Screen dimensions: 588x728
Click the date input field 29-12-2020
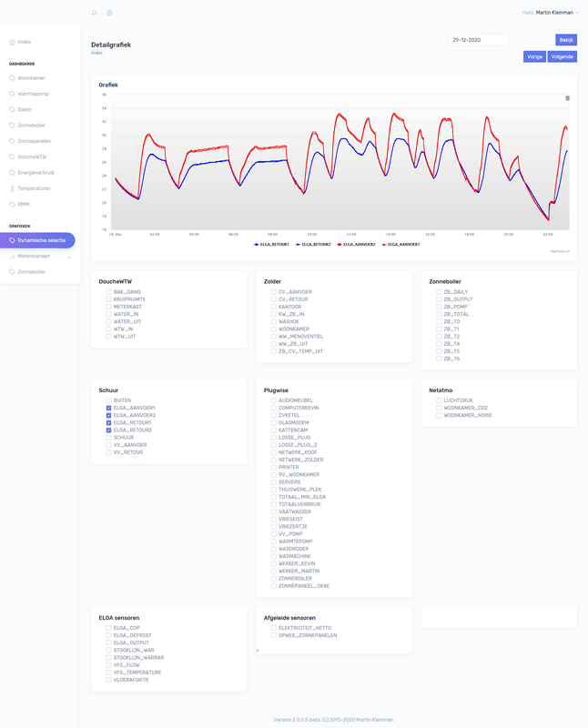[x=479, y=40]
